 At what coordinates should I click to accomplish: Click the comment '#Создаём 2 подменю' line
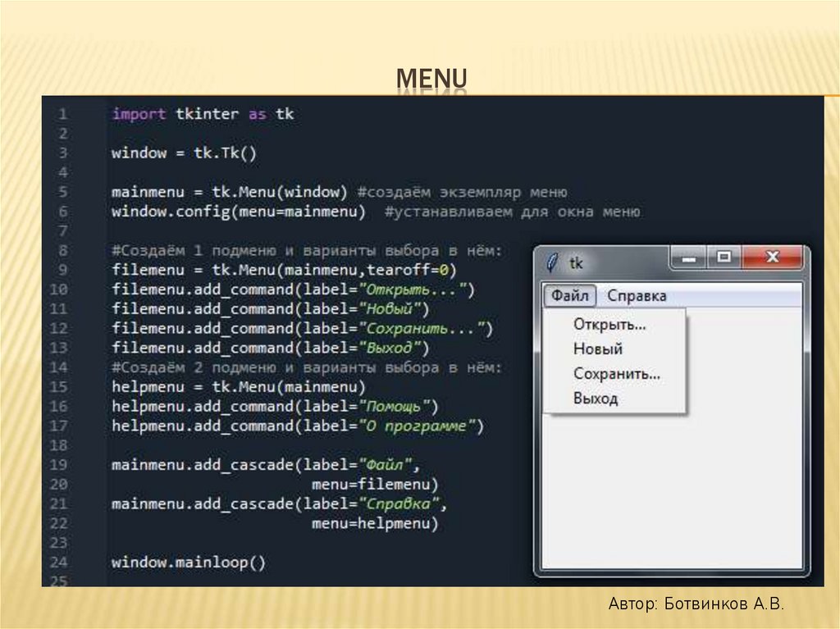[x=307, y=367]
